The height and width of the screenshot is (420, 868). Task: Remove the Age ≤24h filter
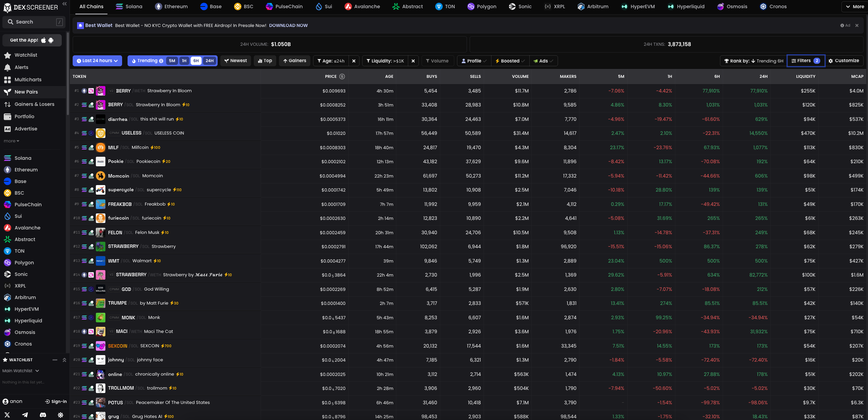pyautogui.click(x=354, y=61)
